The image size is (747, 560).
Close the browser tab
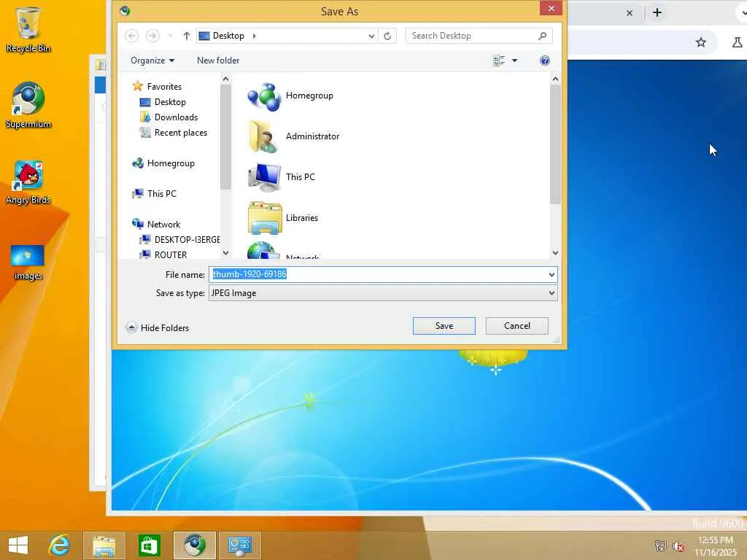630,13
